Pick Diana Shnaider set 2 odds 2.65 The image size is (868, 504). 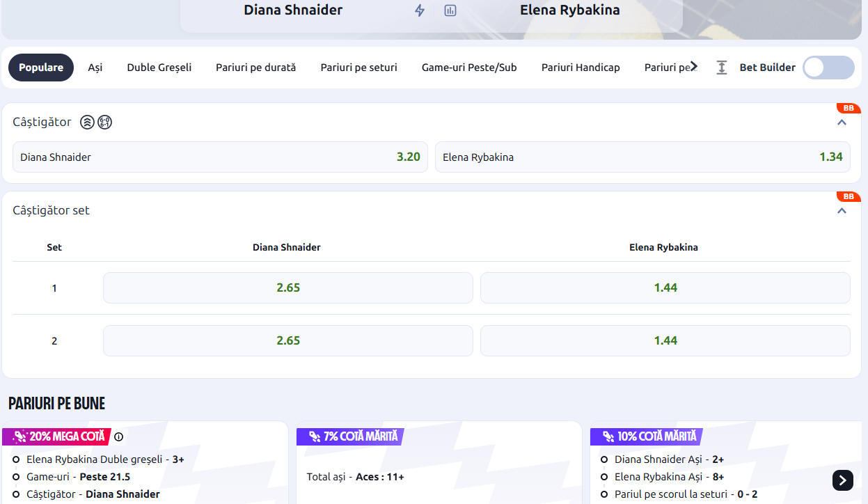coord(288,340)
